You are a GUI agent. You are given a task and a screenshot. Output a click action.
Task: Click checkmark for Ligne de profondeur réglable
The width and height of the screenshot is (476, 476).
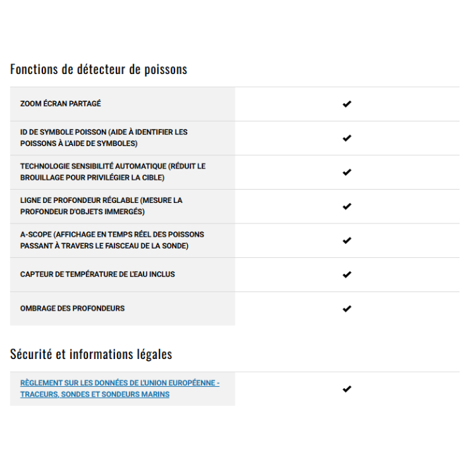pyautogui.click(x=346, y=206)
